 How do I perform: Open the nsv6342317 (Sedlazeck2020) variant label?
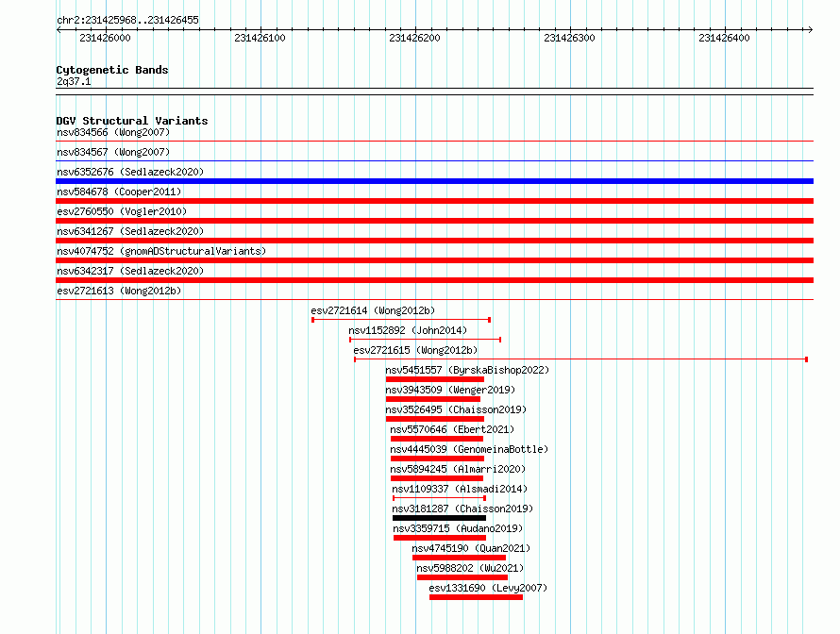point(130,271)
